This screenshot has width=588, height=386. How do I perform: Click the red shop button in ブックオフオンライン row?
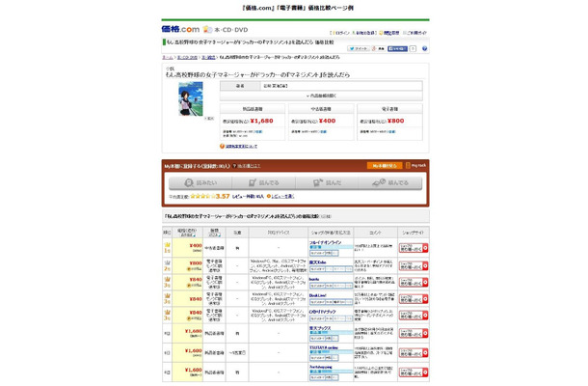point(414,248)
